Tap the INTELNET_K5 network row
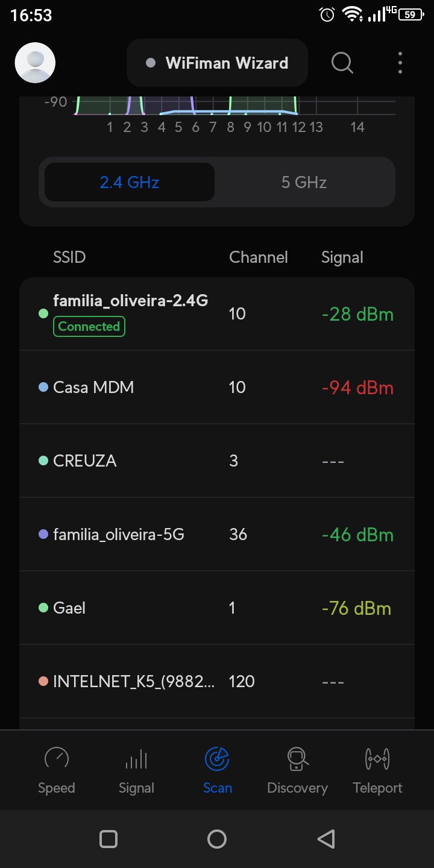The width and height of the screenshot is (434, 868). point(217,681)
